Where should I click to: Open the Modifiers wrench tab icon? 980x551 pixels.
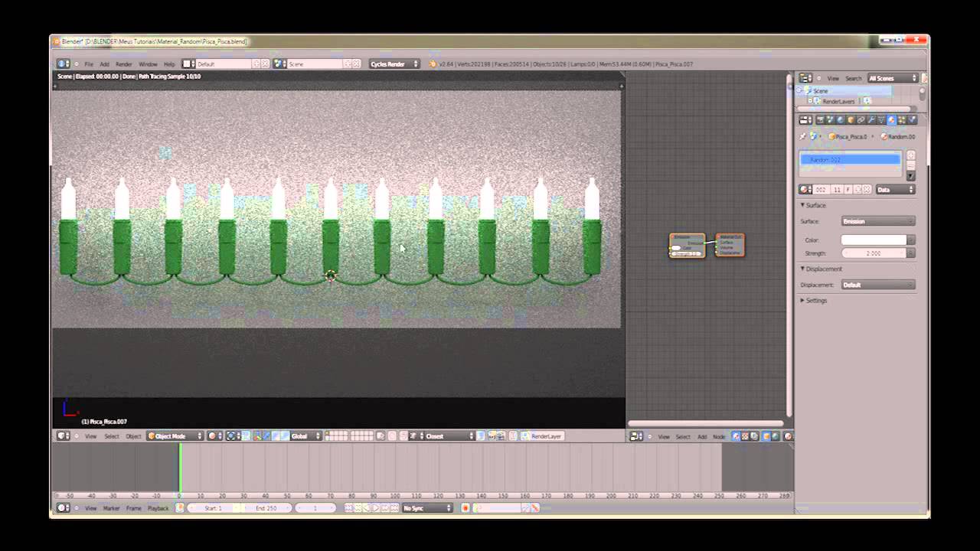pyautogui.click(x=871, y=119)
